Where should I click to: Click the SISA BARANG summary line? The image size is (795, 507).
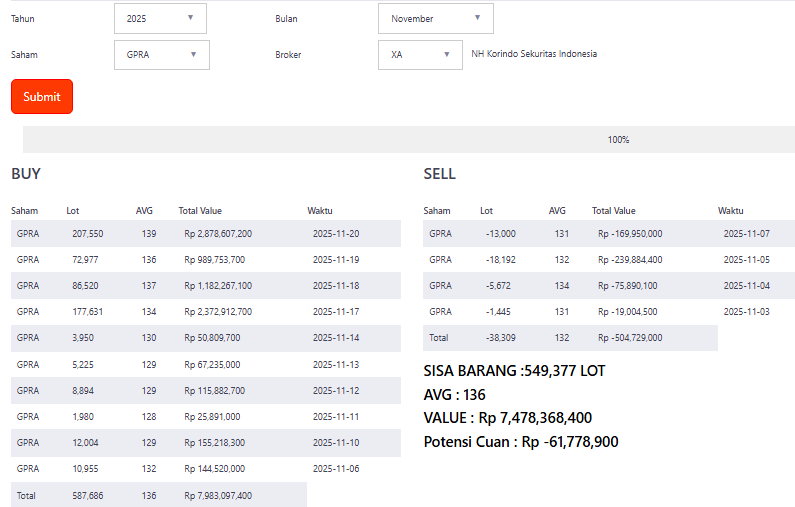pos(514,371)
